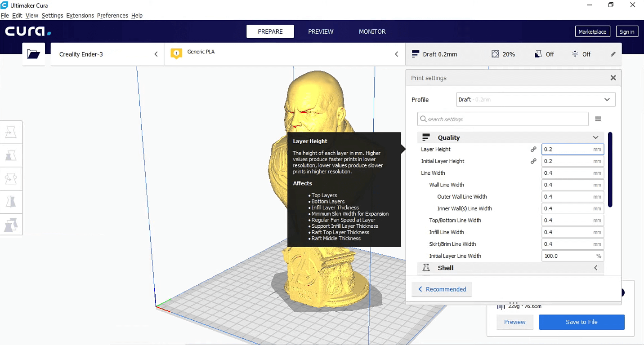644x345 pixels.
Task: Click Save to File
Action: [581, 322]
